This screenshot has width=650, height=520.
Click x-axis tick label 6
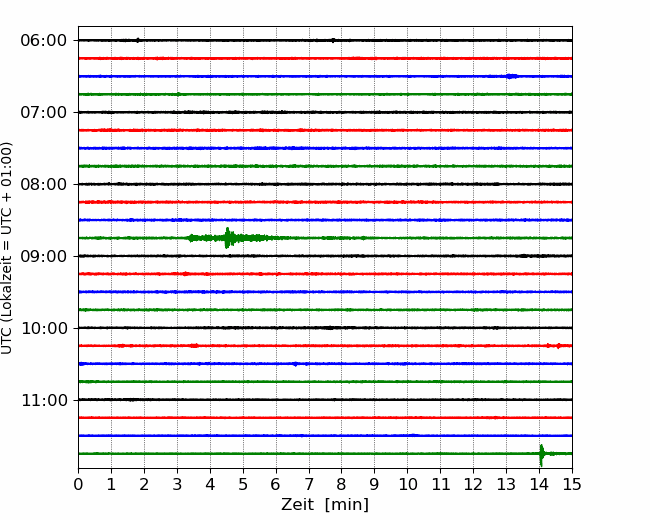pos(276,484)
